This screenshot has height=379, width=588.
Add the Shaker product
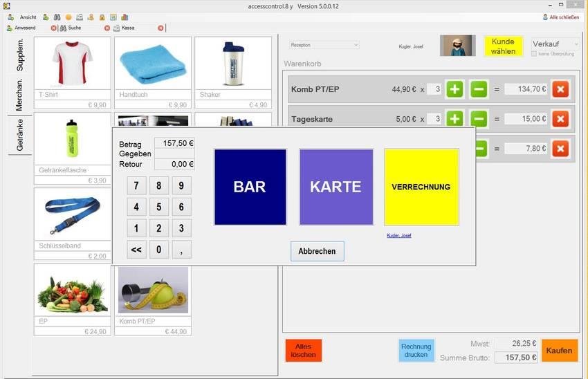pyautogui.click(x=233, y=73)
